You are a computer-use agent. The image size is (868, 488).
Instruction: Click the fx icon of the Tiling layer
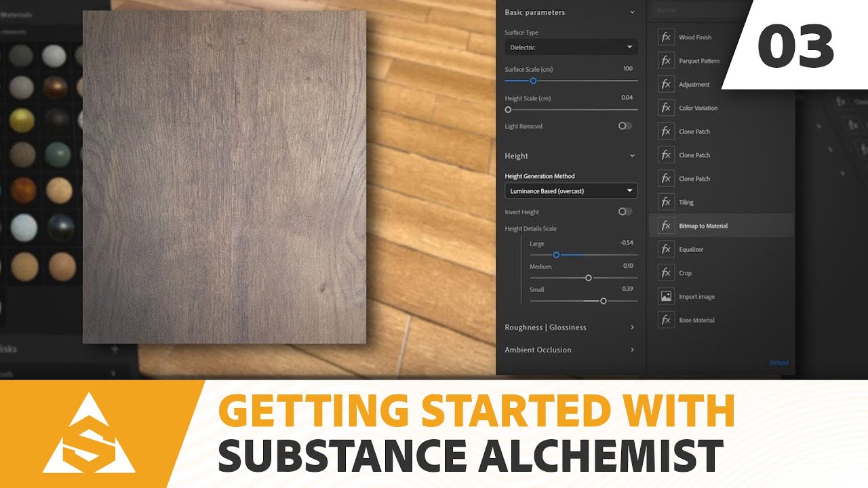(x=666, y=202)
